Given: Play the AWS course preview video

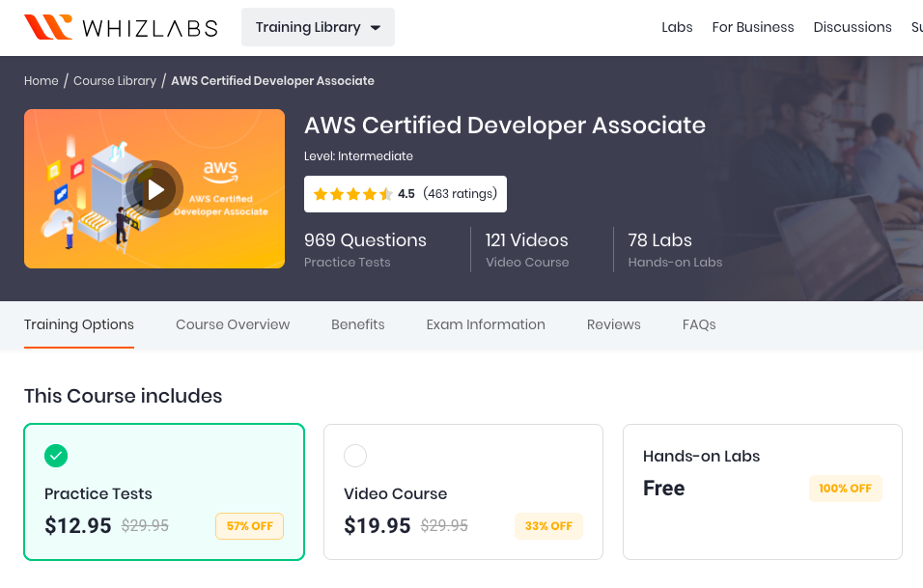Looking at the screenshot, I should 154,189.
